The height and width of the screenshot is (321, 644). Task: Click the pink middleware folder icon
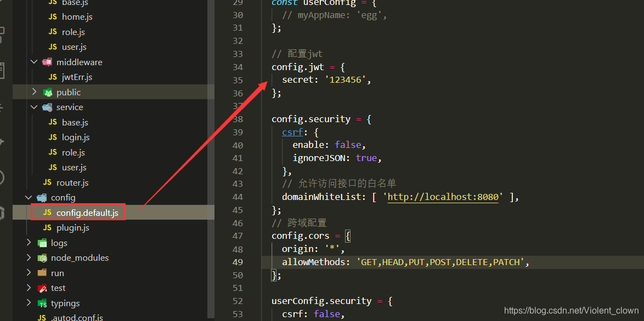[x=47, y=61]
